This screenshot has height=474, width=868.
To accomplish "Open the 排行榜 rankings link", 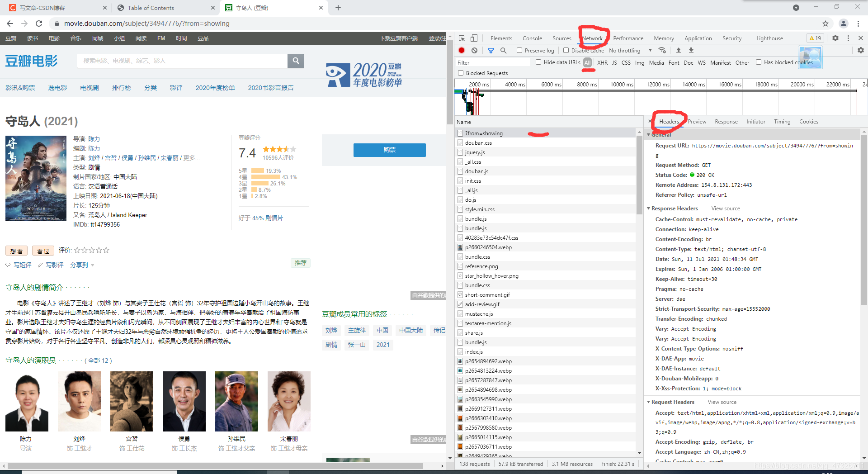I will (x=122, y=88).
